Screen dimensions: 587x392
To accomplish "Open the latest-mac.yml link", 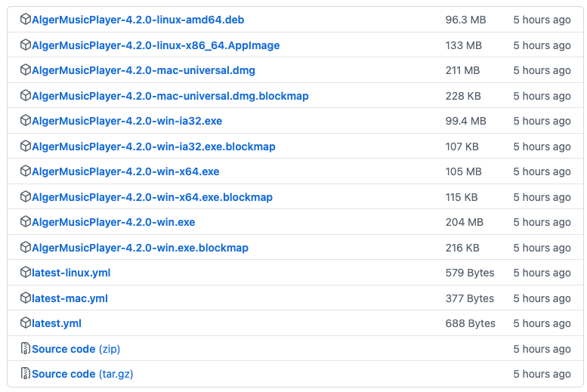I will 70,298.
